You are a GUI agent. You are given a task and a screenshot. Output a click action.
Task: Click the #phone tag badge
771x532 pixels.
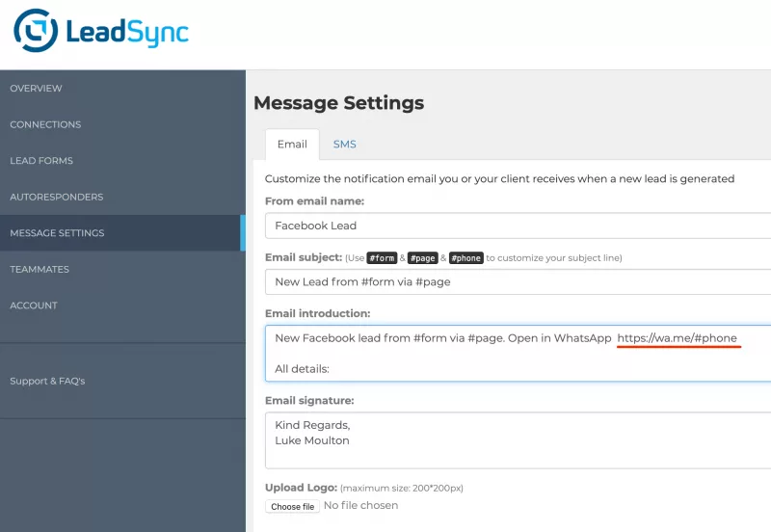tap(466, 258)
